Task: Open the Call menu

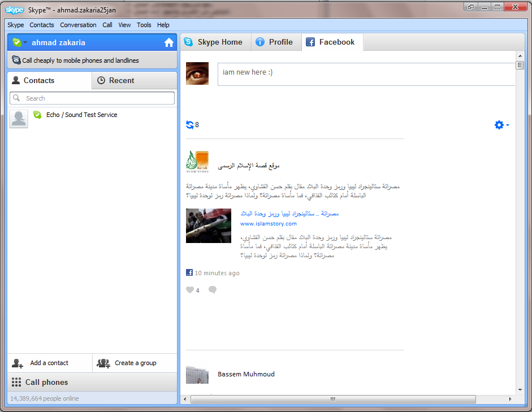Action: pos(107,25)
